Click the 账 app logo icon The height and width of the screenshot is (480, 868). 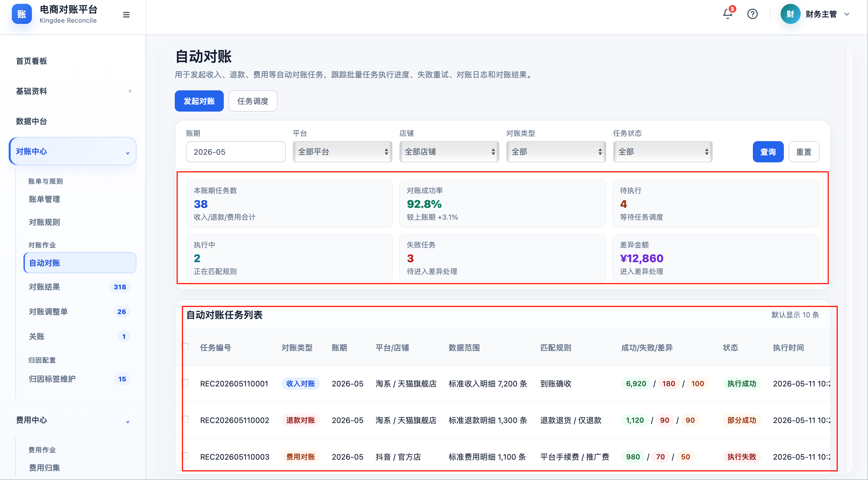tap(22, 14)
